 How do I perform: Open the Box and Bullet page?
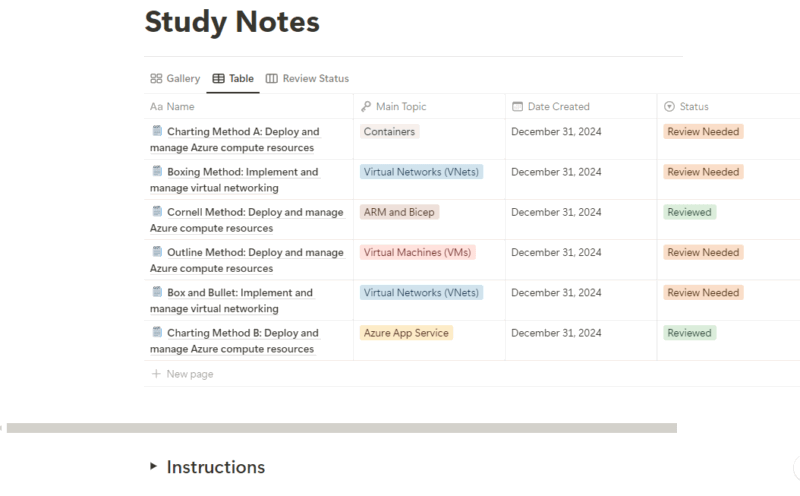[x=232, y=301]
